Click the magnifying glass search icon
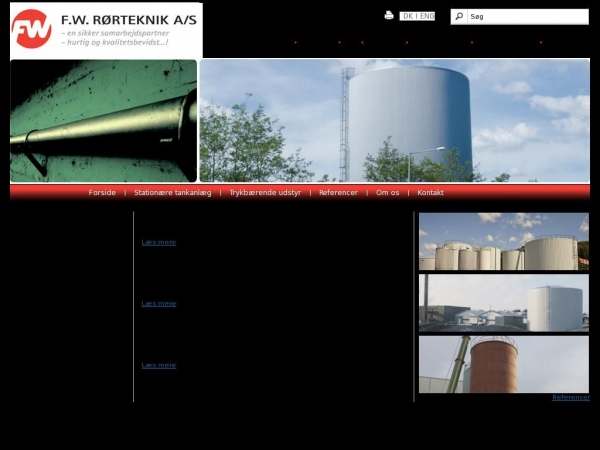Image resolution: width=600 pixels, height=450 pixels. (x=459, y=16)
